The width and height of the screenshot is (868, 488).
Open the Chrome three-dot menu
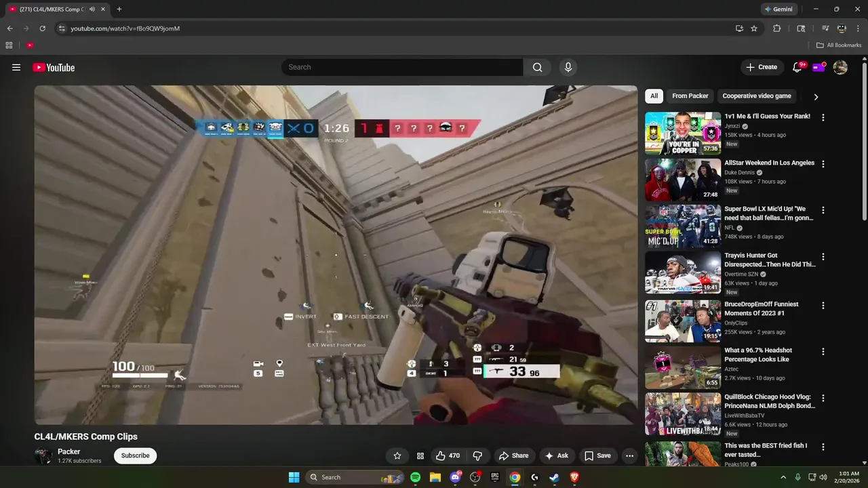pos(858,28)
